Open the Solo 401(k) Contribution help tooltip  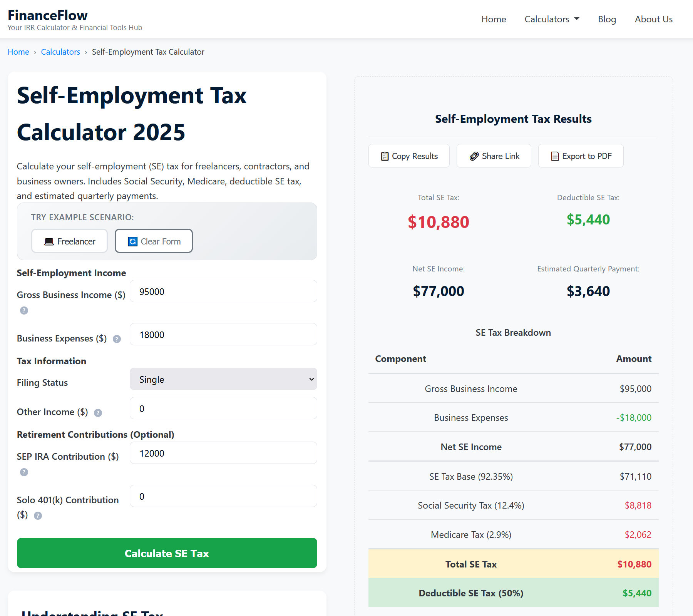coord(37,516)
